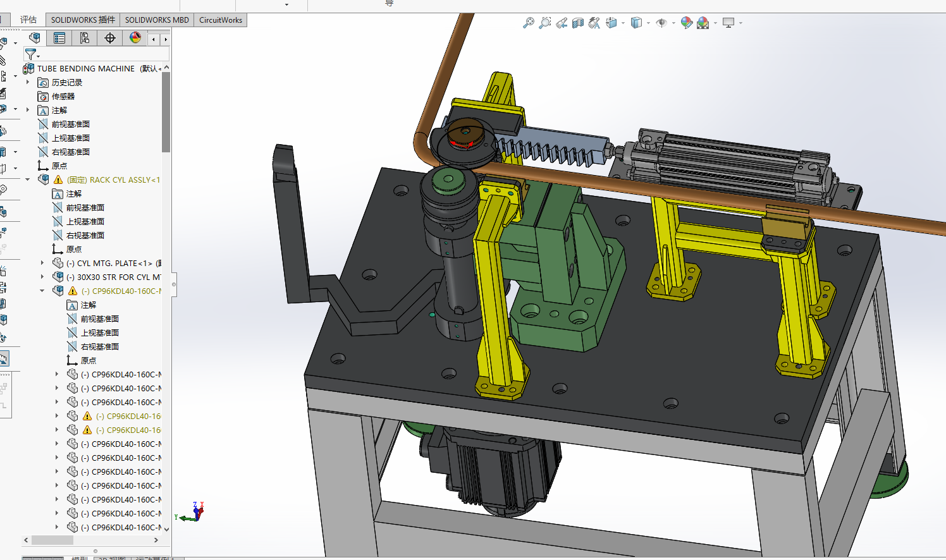Open the DimXpertManager crosshair tab

(110, 39)
